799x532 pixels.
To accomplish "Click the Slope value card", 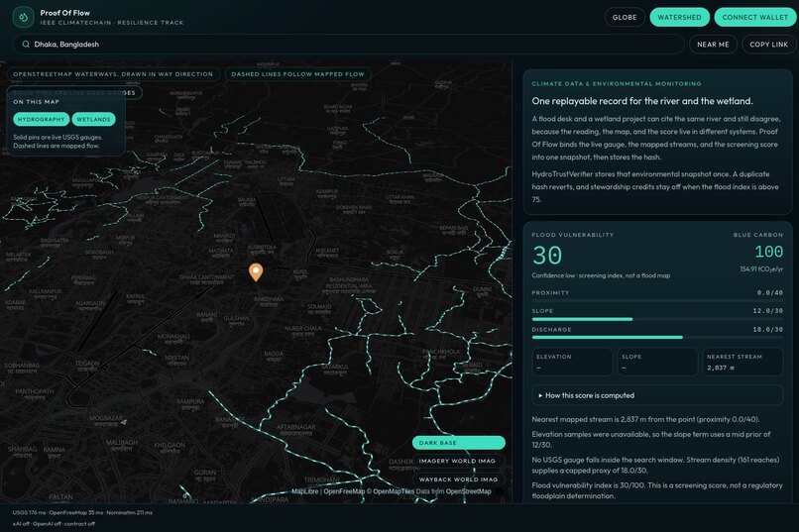I will (x=657, y=362).
